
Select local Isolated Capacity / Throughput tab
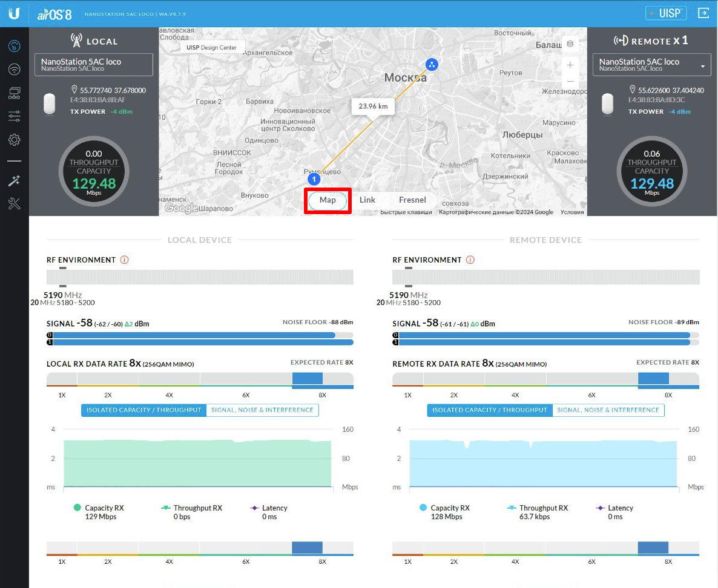(144, 410)
